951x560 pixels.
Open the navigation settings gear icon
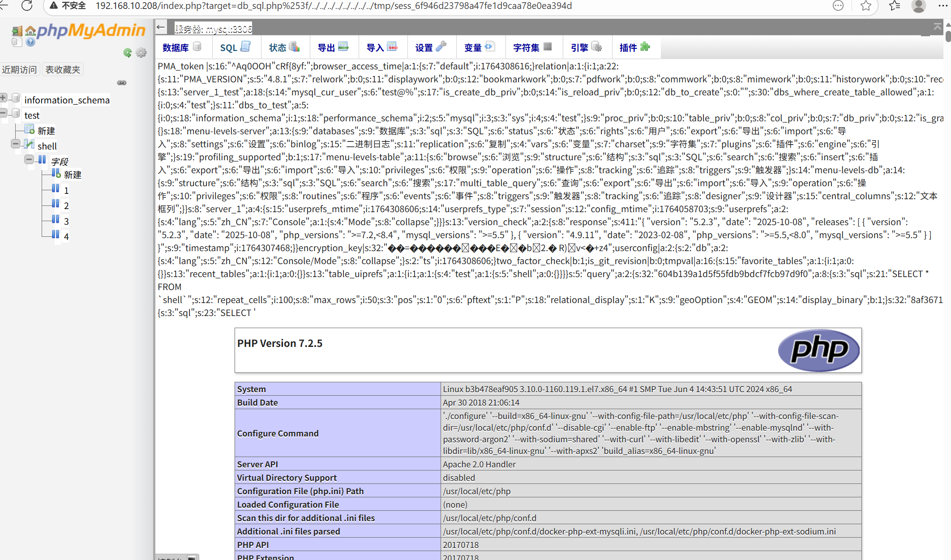coord(141,53)
